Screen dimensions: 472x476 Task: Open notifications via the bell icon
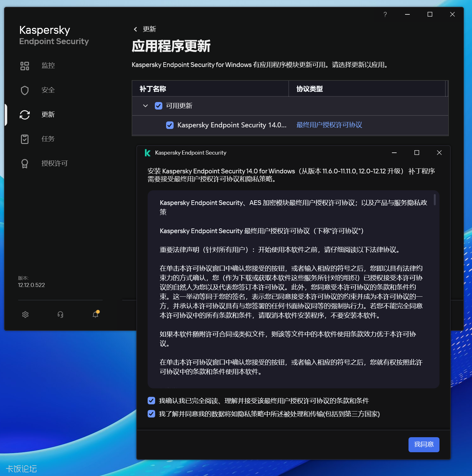click(96, 314)
